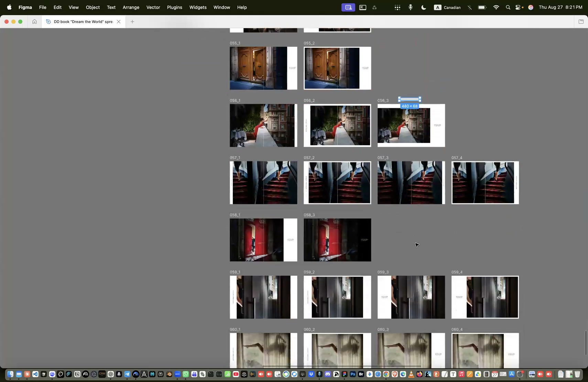Open the Edit menu

[57, 7]
